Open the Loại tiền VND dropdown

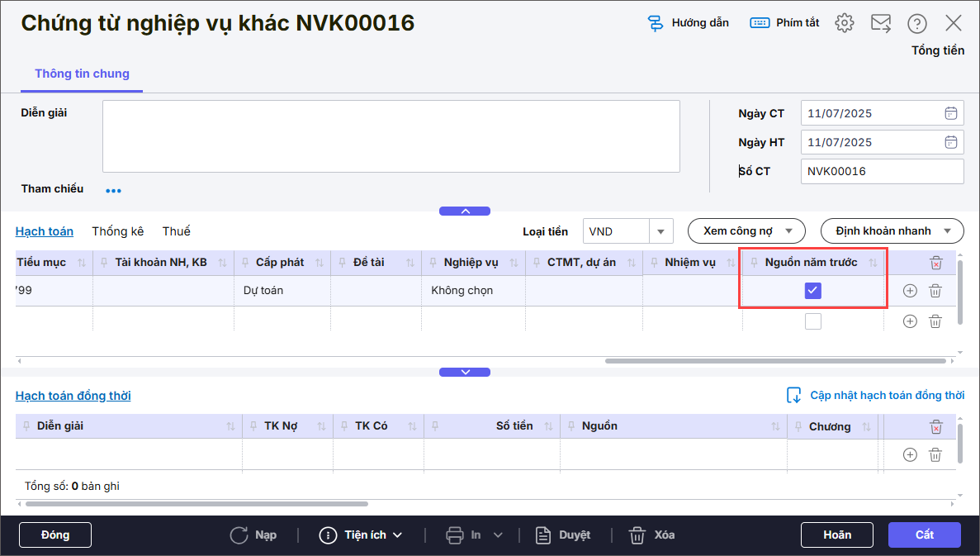point(660,231)
